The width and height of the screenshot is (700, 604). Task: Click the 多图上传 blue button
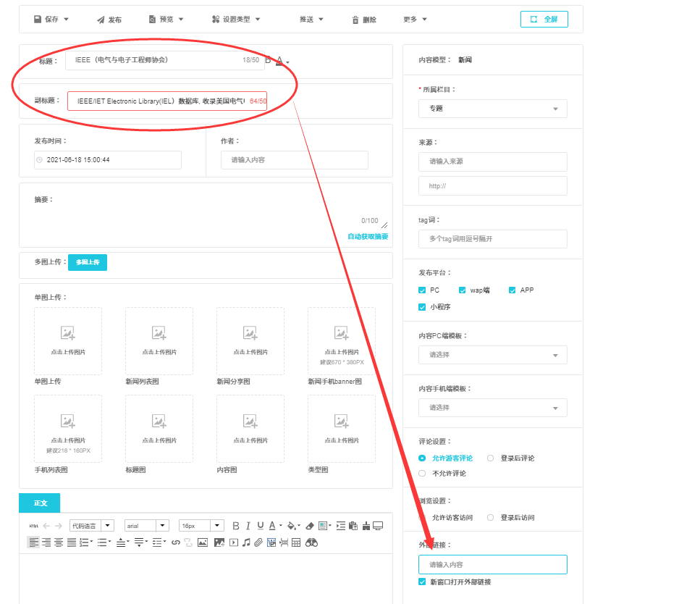point(88,262)
